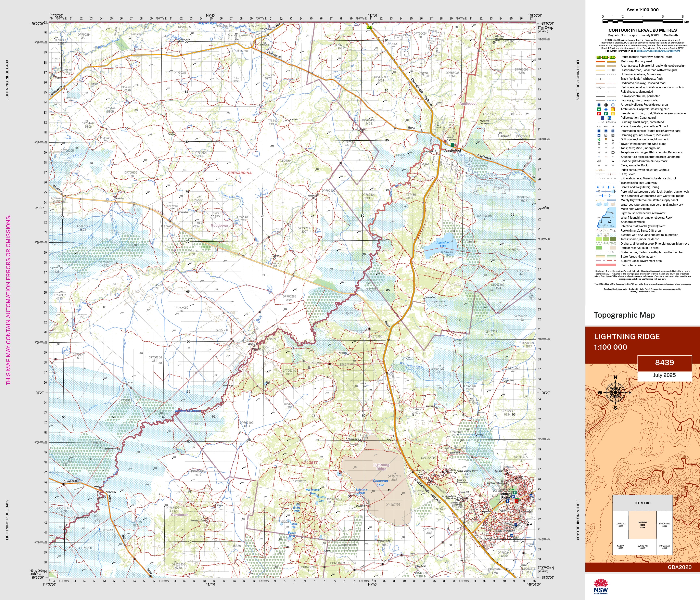Select the Ambulance green A legend icon
700x600 pixels.
599,109
